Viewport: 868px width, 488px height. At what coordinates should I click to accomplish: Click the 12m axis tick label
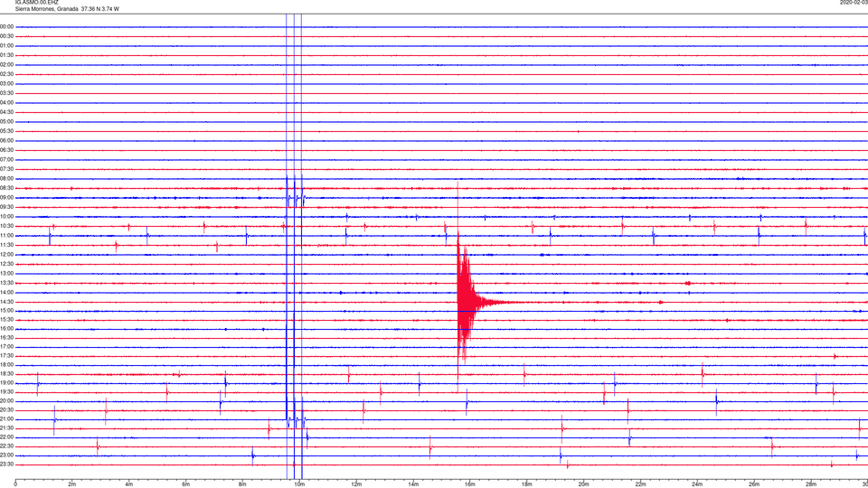pos(356,484)
